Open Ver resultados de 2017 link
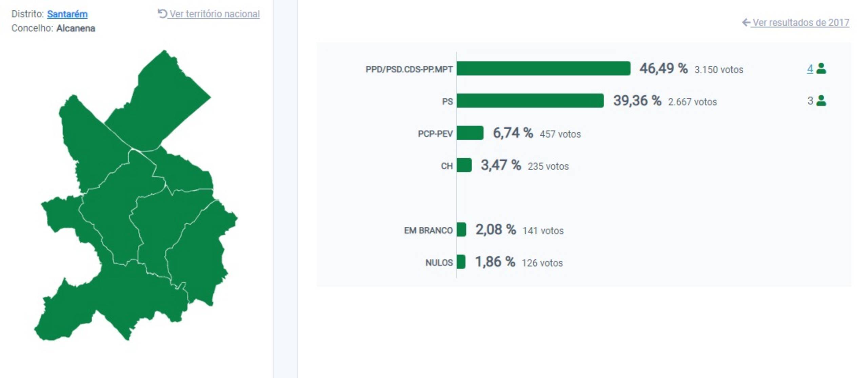The width and height of the screenshot is (868, 378). [x=801, y=23]
